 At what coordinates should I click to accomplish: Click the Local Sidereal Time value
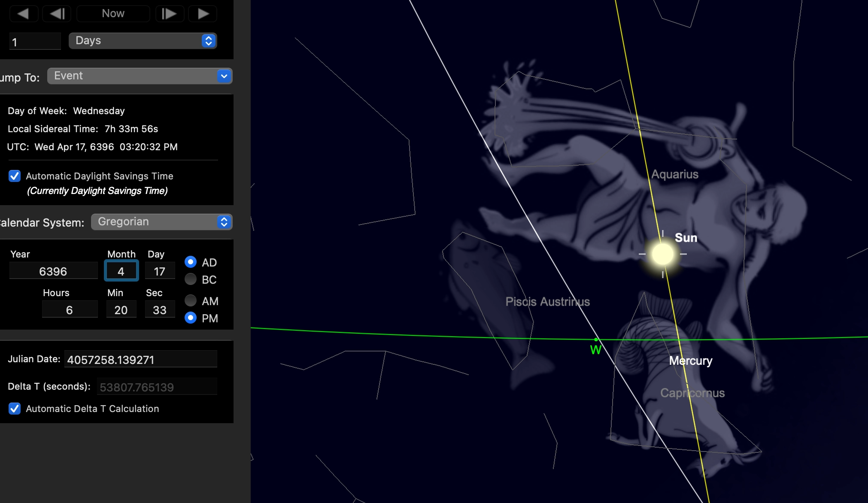click(131, 129)
